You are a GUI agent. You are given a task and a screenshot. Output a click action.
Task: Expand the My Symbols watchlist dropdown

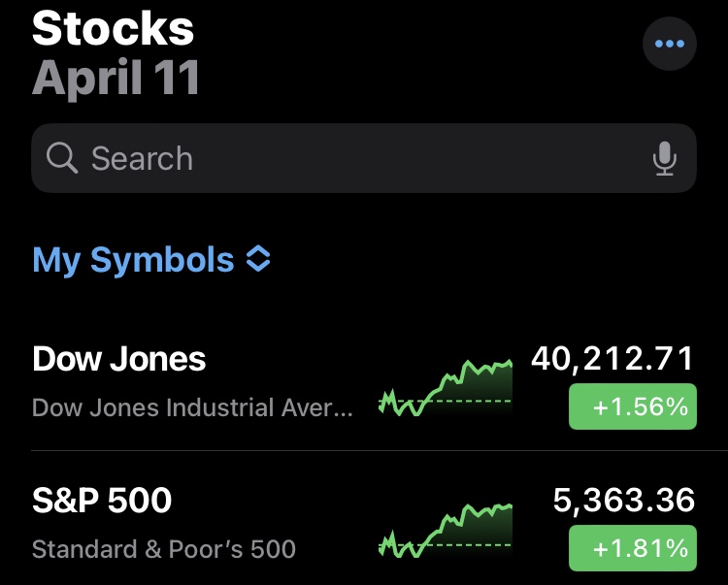coord(151,259)
